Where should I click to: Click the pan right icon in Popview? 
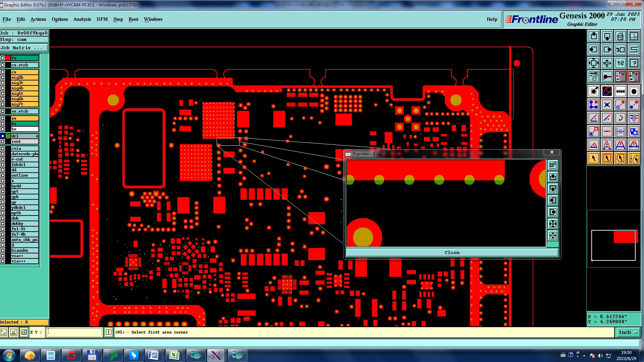coord(553,212)
